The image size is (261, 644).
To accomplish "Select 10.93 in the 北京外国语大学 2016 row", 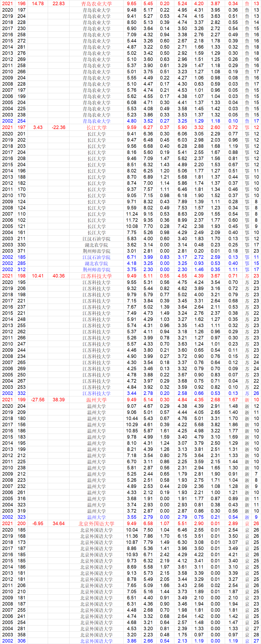I will pos(132,554).
